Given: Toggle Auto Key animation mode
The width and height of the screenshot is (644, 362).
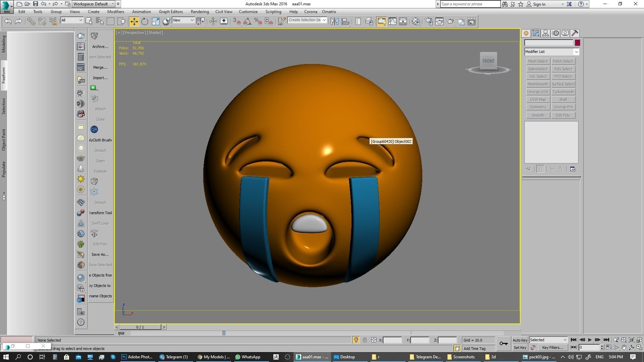Looking at the screenshot, I should (x=520, y=340).
